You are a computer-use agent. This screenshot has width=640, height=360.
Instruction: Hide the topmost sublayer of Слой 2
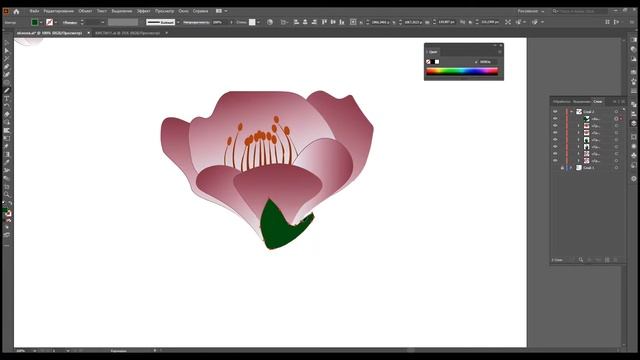point(555,119)
